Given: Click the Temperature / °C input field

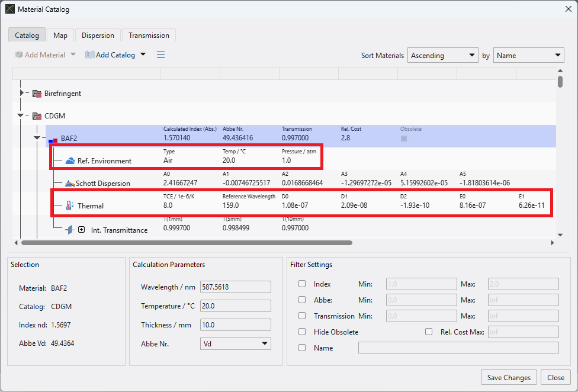Looking at the screenshot, I should pos(236,306).
